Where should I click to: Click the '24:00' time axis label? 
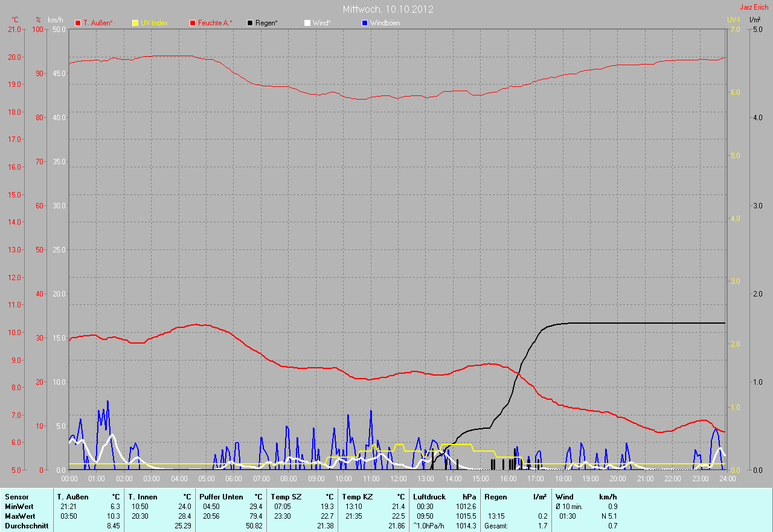(x=727, y=479)
